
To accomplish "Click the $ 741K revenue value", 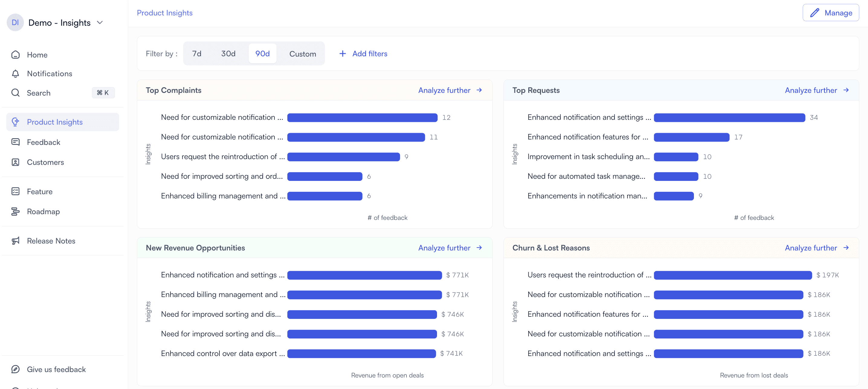I will (451, 353).
